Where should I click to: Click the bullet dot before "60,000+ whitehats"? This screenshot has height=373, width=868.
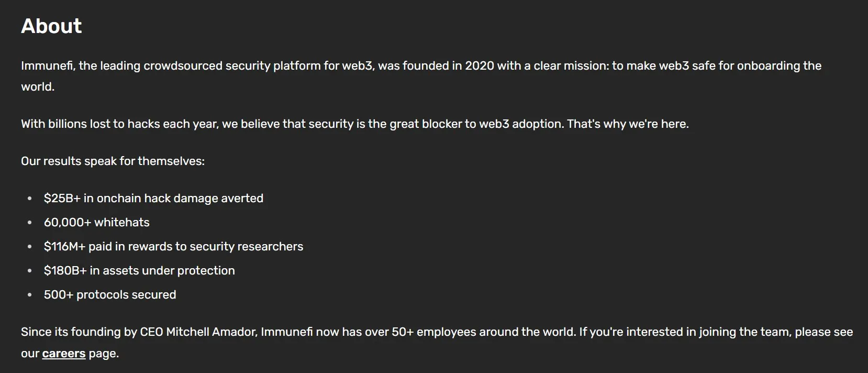30,223
